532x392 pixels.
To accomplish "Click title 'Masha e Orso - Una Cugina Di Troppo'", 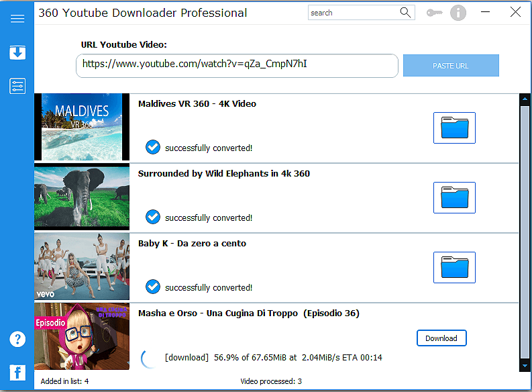I will pos(218,313).
